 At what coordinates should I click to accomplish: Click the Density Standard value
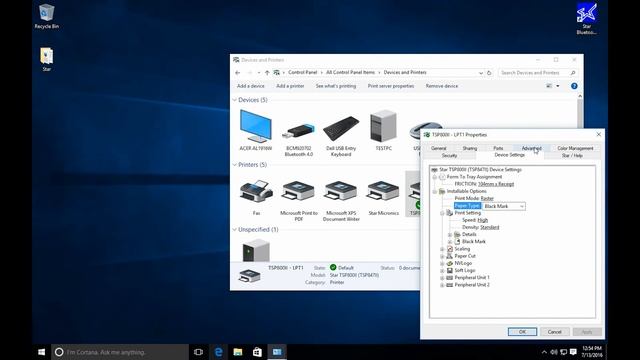tap(489, 227)
